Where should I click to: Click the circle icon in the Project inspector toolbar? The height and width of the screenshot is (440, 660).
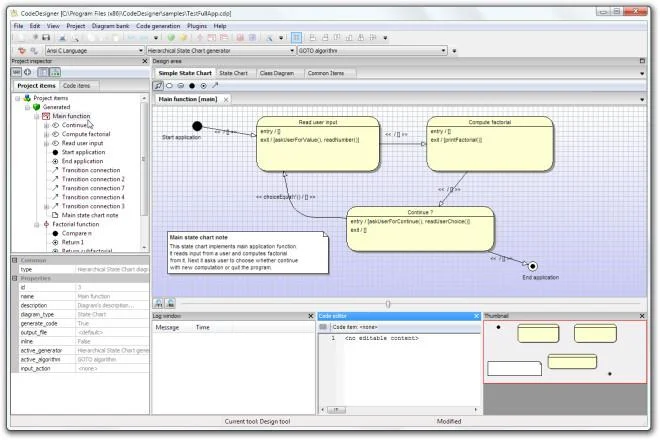[28, 72]
